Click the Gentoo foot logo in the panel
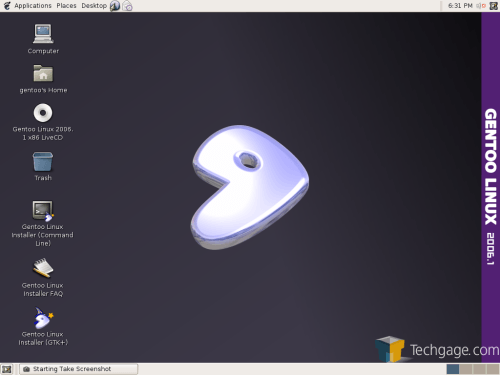 point(7,6)
